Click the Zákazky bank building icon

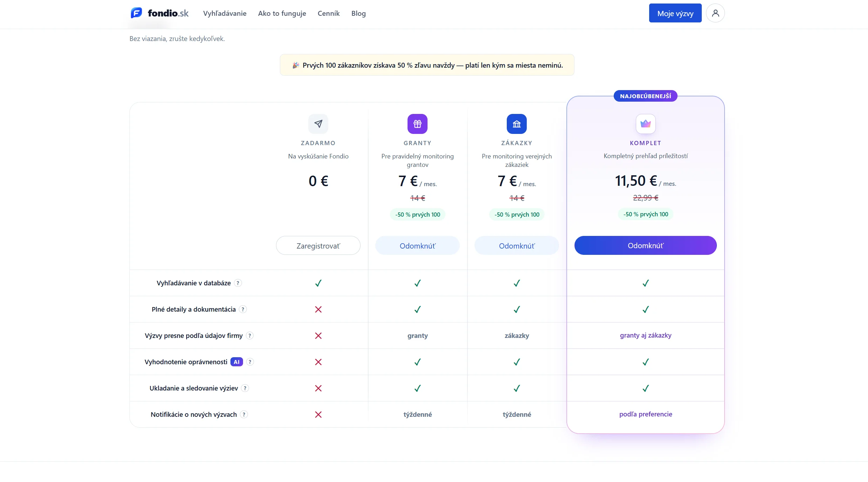517,124
